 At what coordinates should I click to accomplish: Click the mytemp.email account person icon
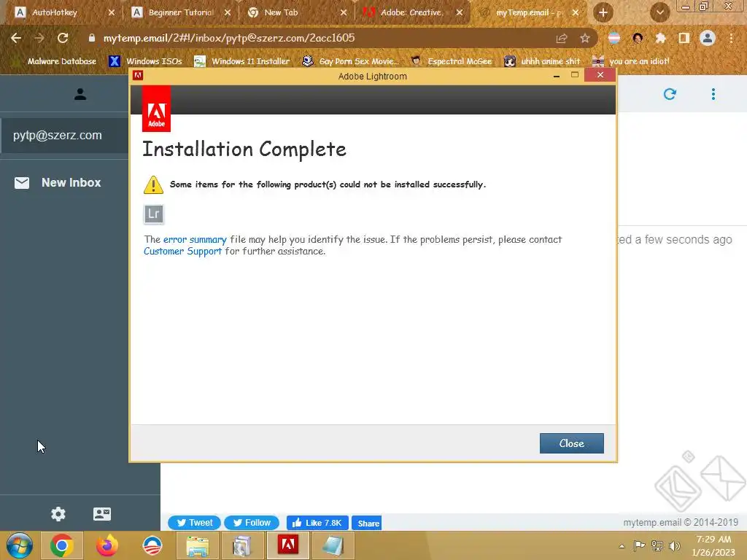tap(80, 94)
